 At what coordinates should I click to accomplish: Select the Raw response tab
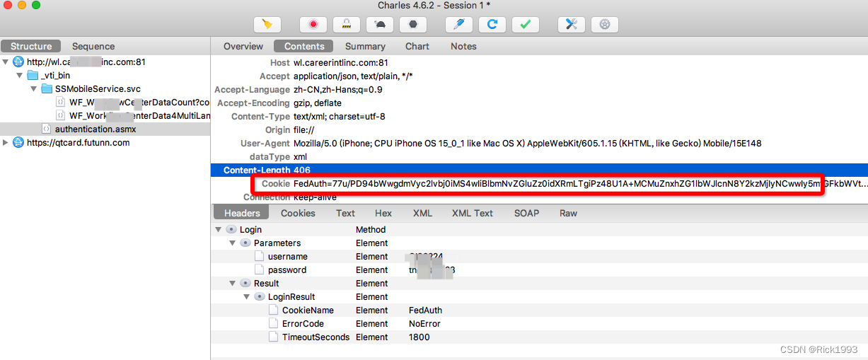pyautogui.click(x=568, y=213)
